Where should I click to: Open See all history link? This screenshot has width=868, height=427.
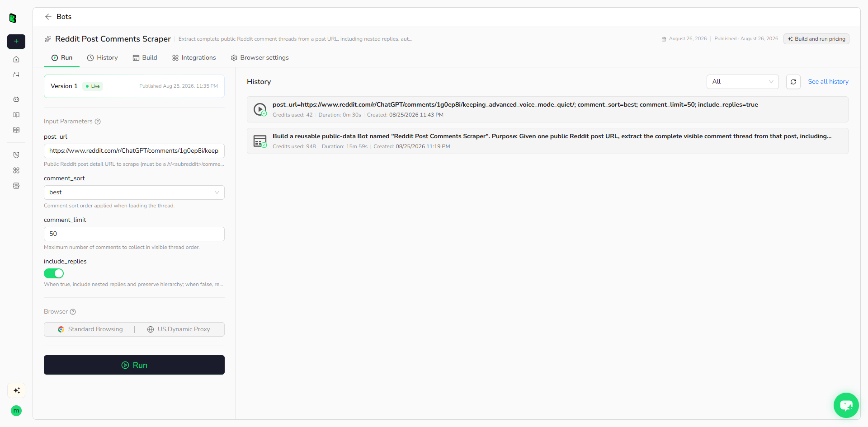pos(828,82)
